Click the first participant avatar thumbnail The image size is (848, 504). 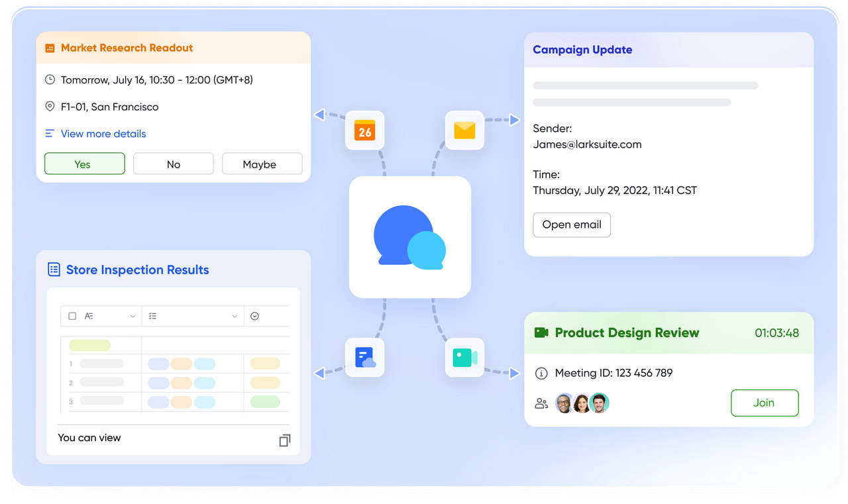564,403
